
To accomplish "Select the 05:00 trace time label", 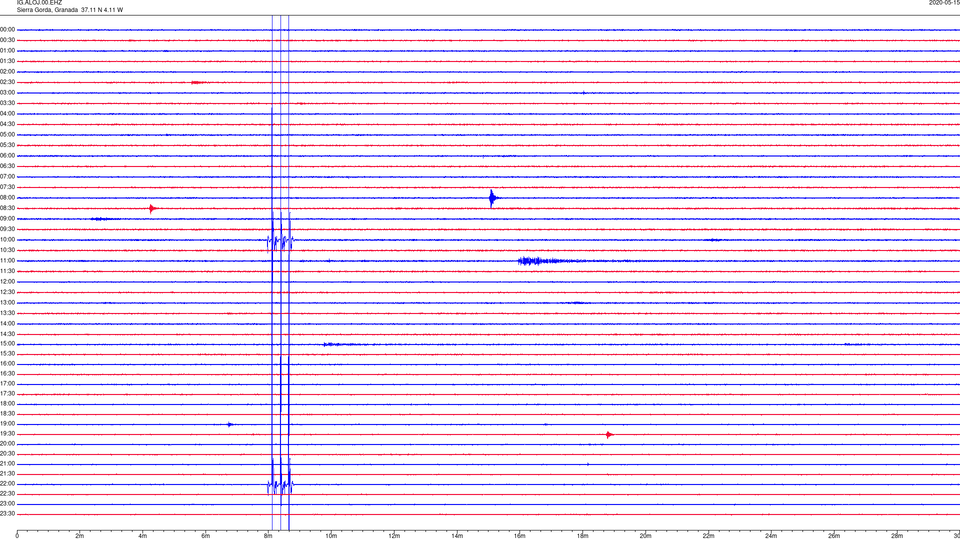I will [7, 135].
